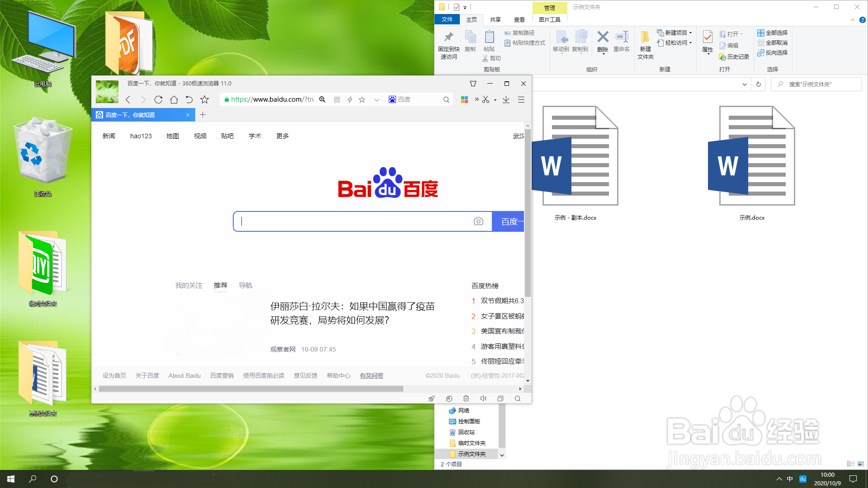868x488 pixels.
Task: Open dropdown arrow beside scissors screenshot tool
Action: [x=495, y=100]
